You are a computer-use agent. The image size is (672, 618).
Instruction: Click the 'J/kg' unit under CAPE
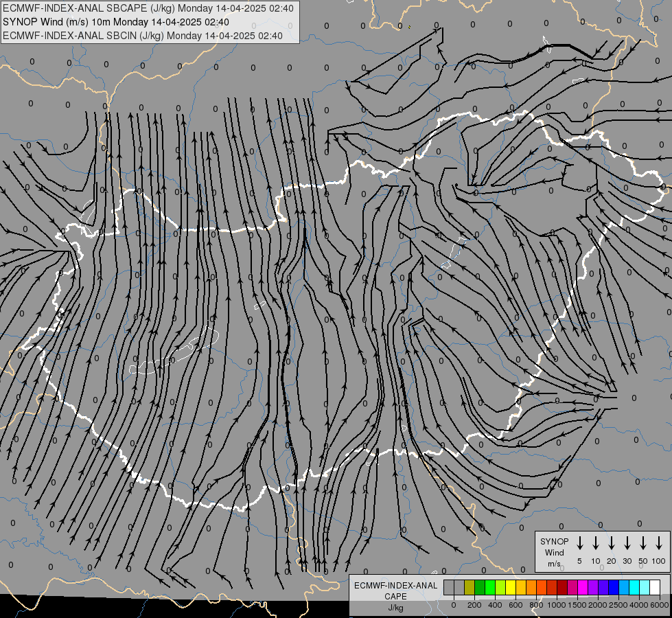395,608
